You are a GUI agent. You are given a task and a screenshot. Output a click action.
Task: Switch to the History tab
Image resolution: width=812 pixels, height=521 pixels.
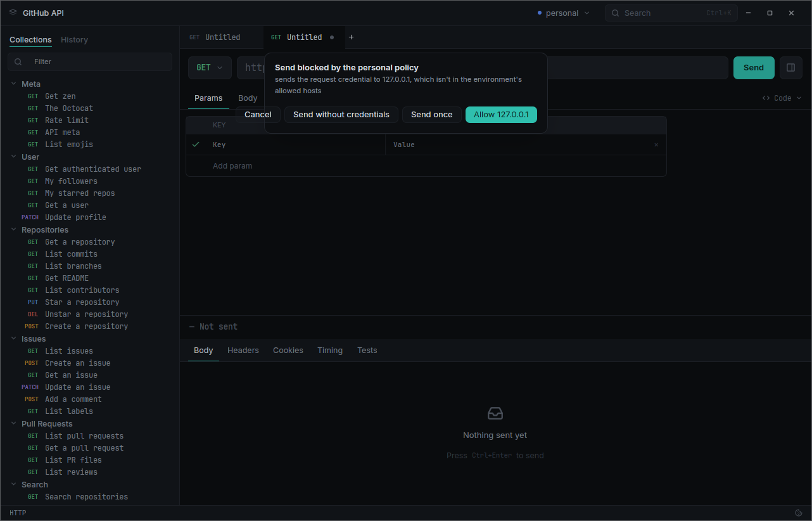tap(74, 40)
